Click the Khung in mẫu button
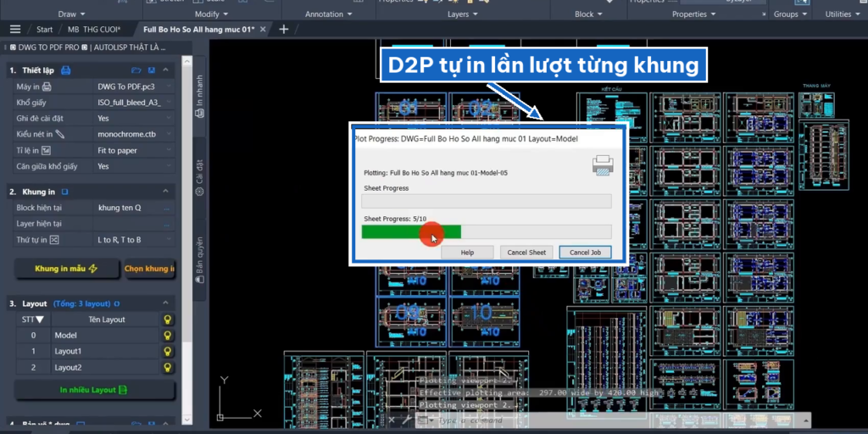The width and height of the screenshot is (868, 434). click(x=66, y=269)
